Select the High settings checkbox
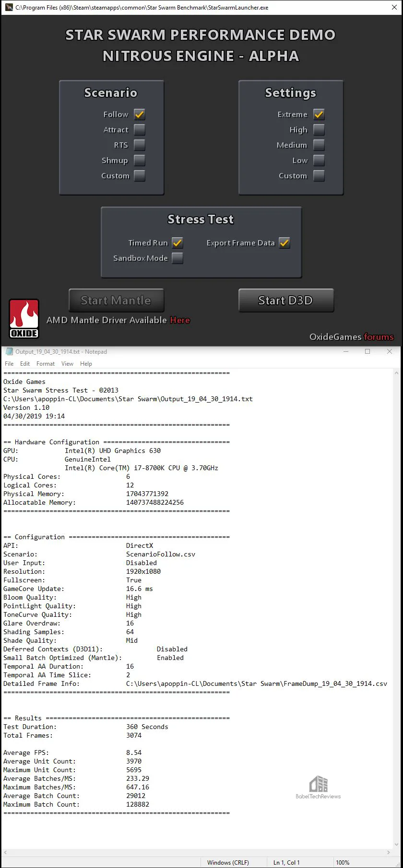403x868 pixels. coord(319,130)
